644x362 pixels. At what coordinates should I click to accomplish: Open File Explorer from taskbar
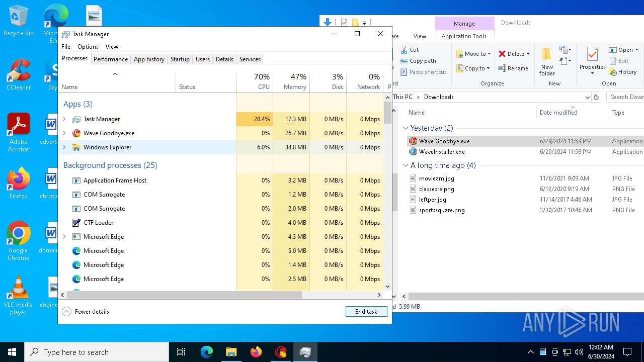[x=231, y=352]
